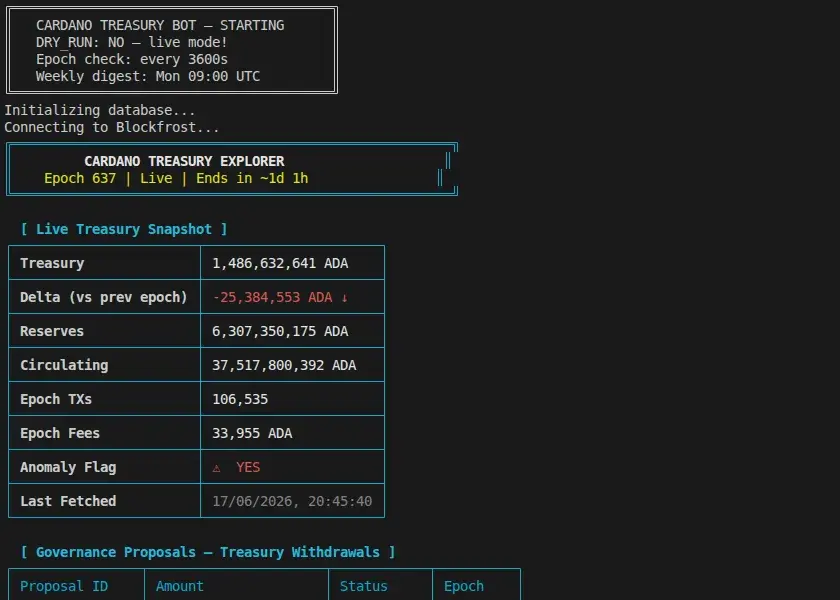Click the red 'YES' anomaly value

tap(248, 467)
